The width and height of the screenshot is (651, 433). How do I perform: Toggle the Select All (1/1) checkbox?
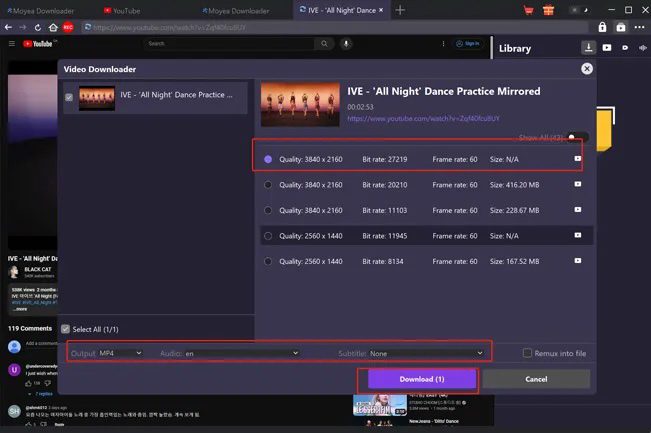click(x=66, y=329)
